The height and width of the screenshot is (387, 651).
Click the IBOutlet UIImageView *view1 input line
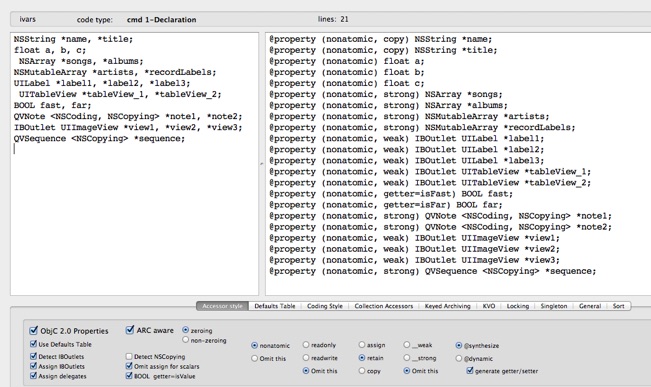128,127
